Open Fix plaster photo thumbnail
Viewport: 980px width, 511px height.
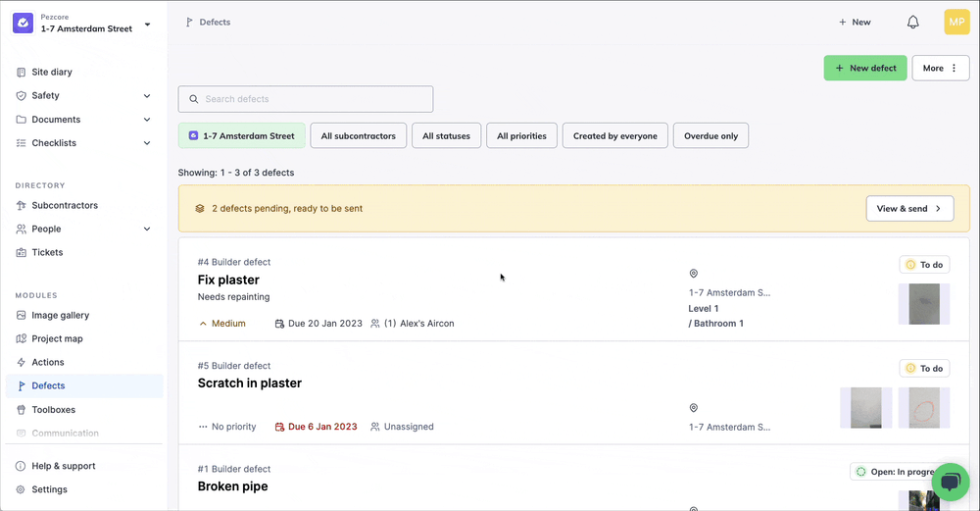point(924,304)
